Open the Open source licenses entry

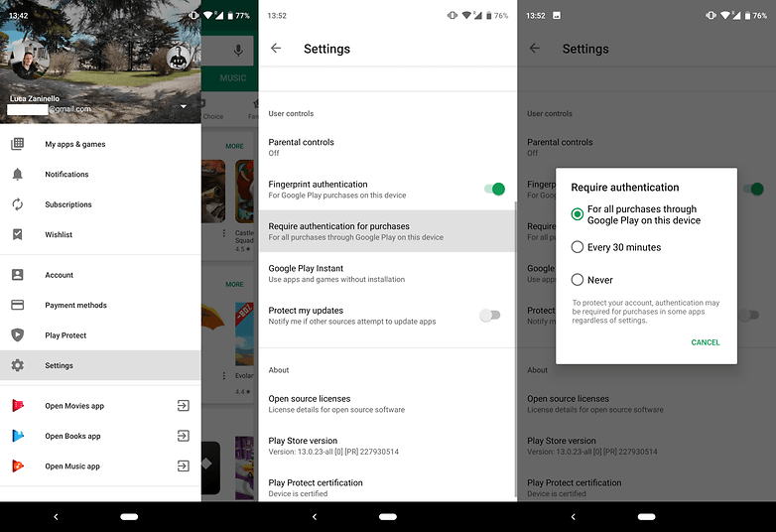pos(388,403)
